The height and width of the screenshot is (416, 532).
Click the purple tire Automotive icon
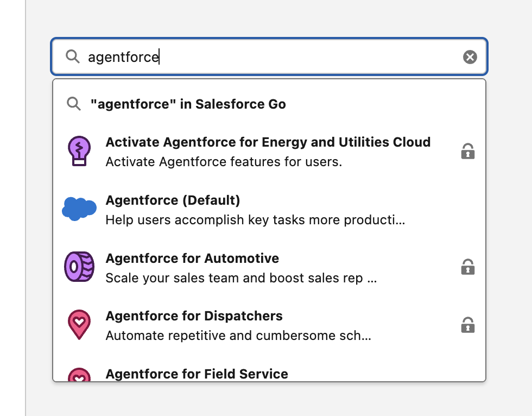(79, 267)
